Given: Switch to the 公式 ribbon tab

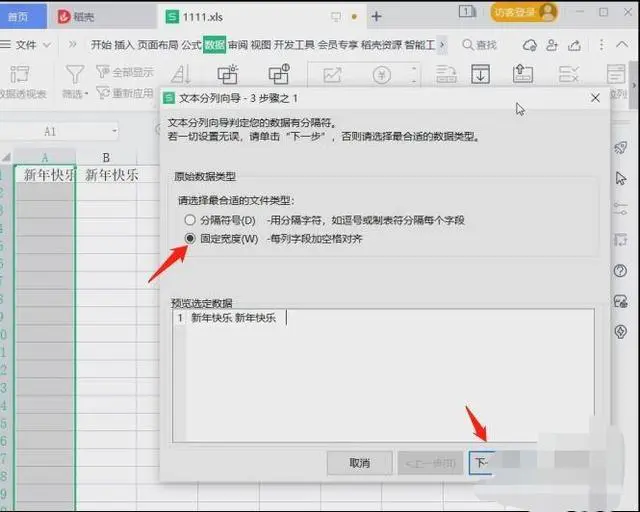Looking at the screenshot, I should tap(191, 45).
